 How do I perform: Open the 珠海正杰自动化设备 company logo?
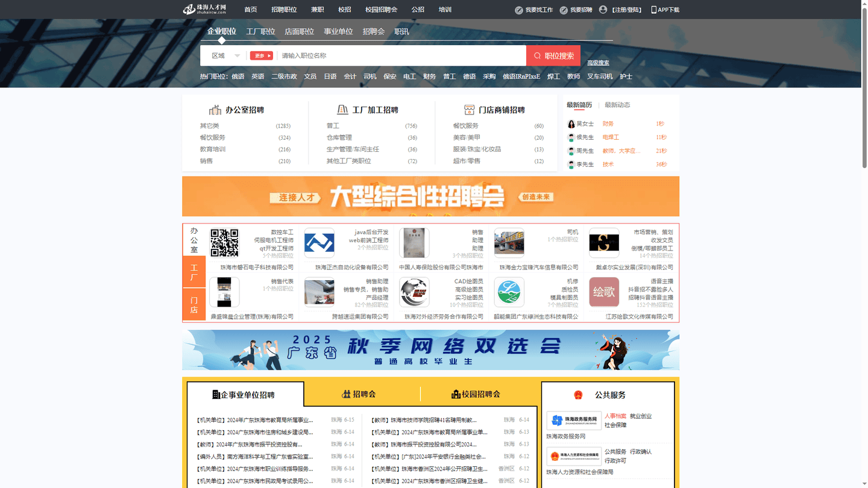(x=319, y=243)
